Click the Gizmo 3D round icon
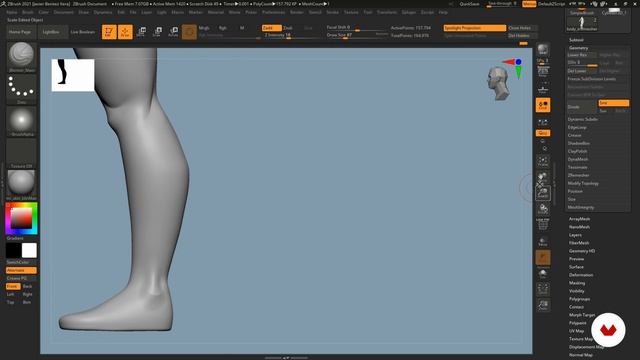Viewport: 640px width, 360px height. (x=189, y=32)
